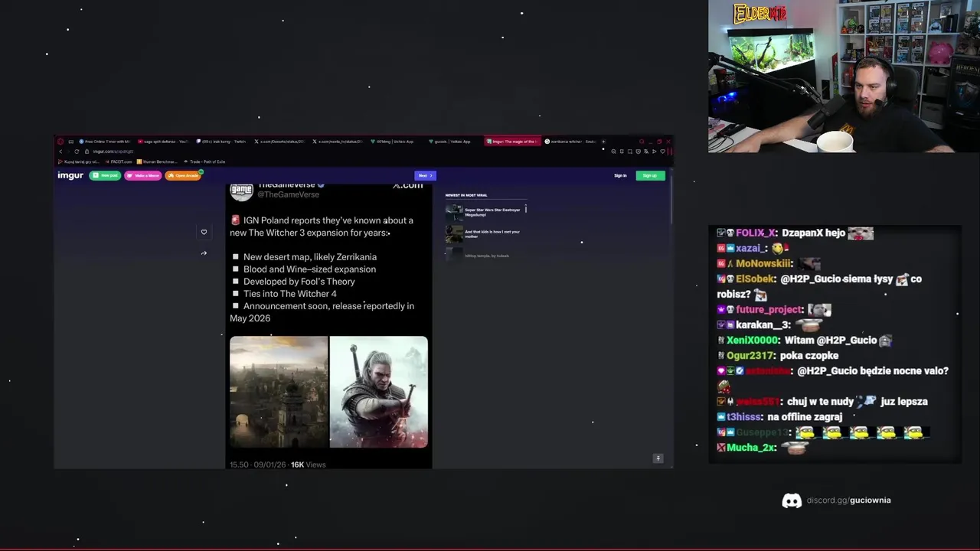Image resolution: width=980 pixels, height=551 pixels.
Task: Click chat username XeniX0000
Action: click(x=753, y=340)
